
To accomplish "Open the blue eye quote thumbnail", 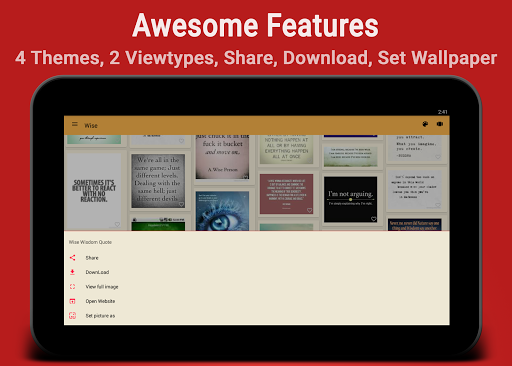I will [222, 211].
